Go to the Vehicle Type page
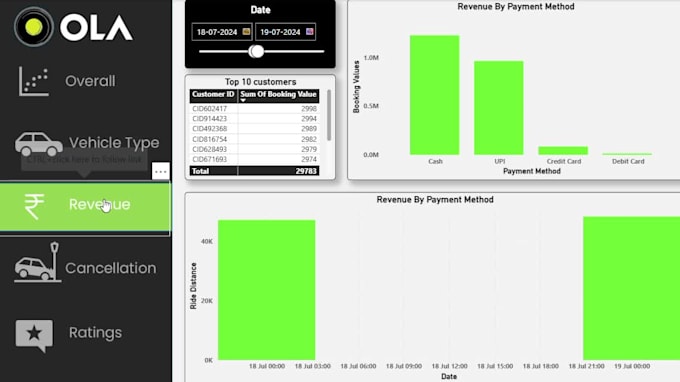Image resolution: width=680 pixels, height=382 pixels. (x=114, y=143)
